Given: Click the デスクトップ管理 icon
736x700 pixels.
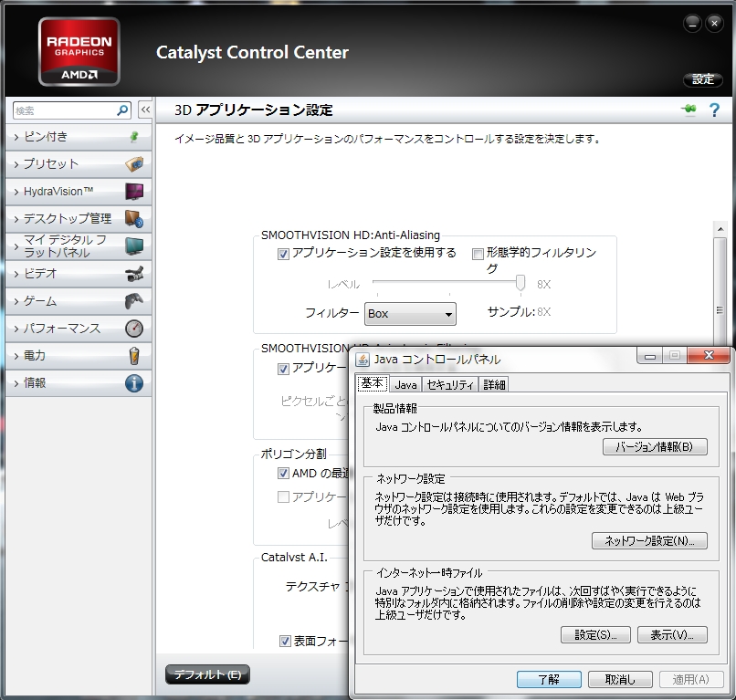Looking at the screenshot, I should point(135,219).
